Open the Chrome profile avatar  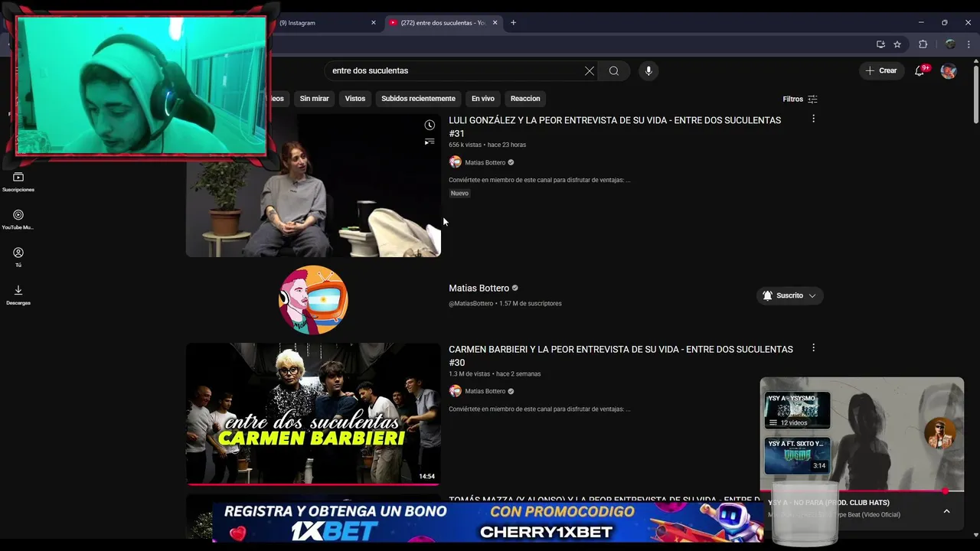(950, 44)
